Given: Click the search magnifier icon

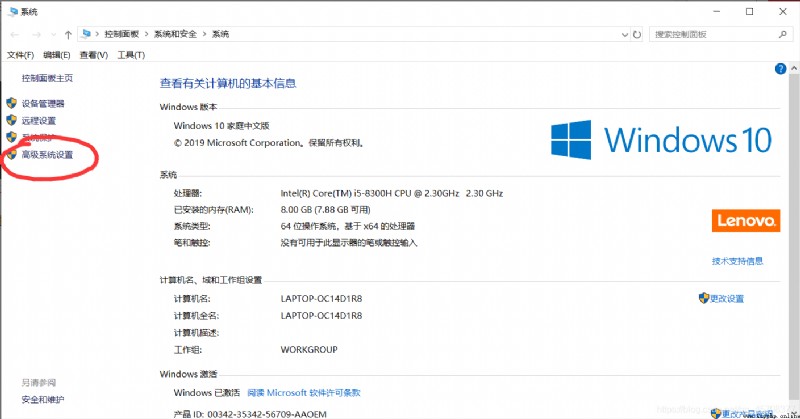Looking at the screenshot, I should pyautogui.click(x=783, y=34).
